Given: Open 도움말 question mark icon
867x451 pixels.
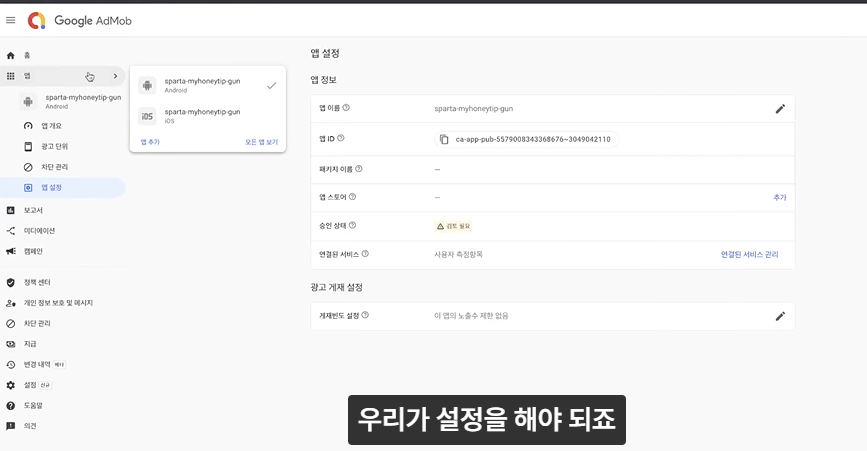Looking at the screenshot, I should (x=11, y=405).
